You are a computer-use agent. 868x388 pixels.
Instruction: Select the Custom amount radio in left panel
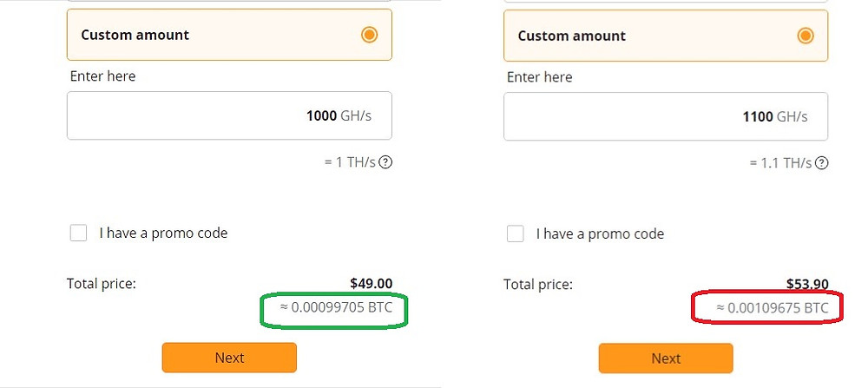(x=369, y=35)
